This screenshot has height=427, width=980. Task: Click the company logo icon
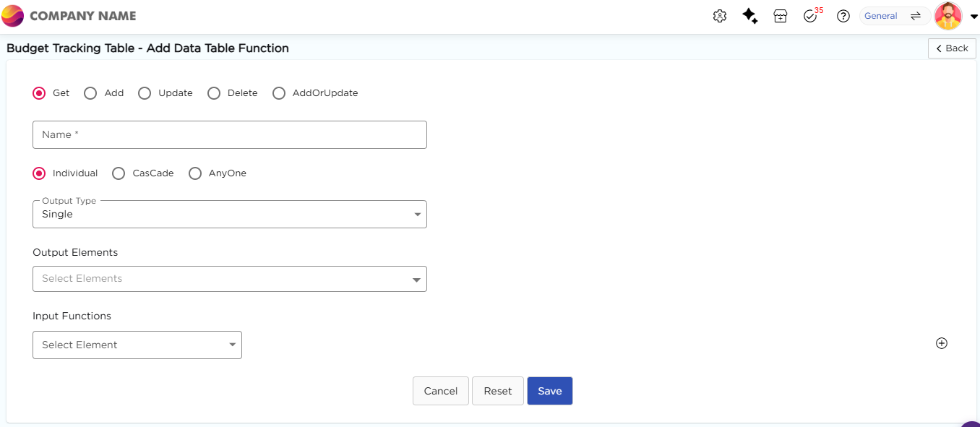click(x=13, y=16)
